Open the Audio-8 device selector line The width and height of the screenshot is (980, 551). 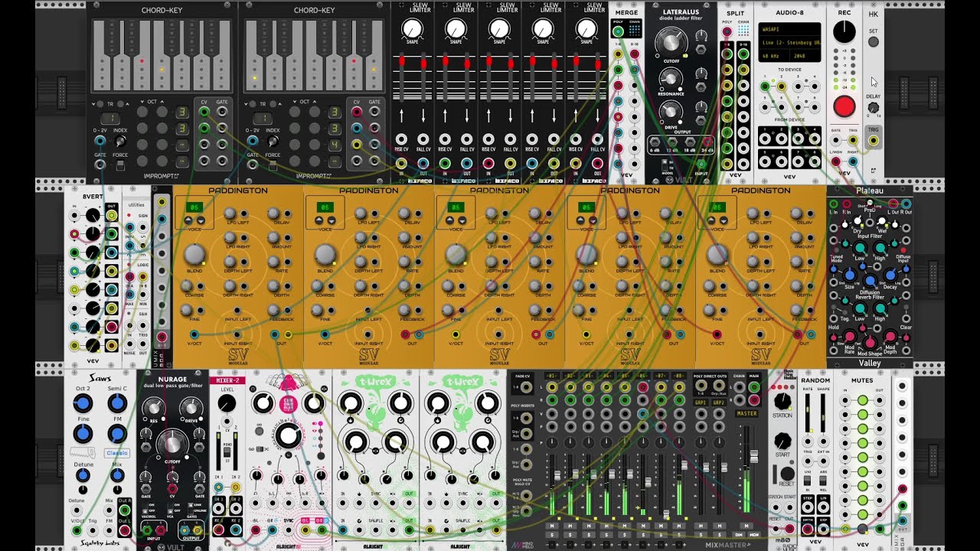pos(789,43)
